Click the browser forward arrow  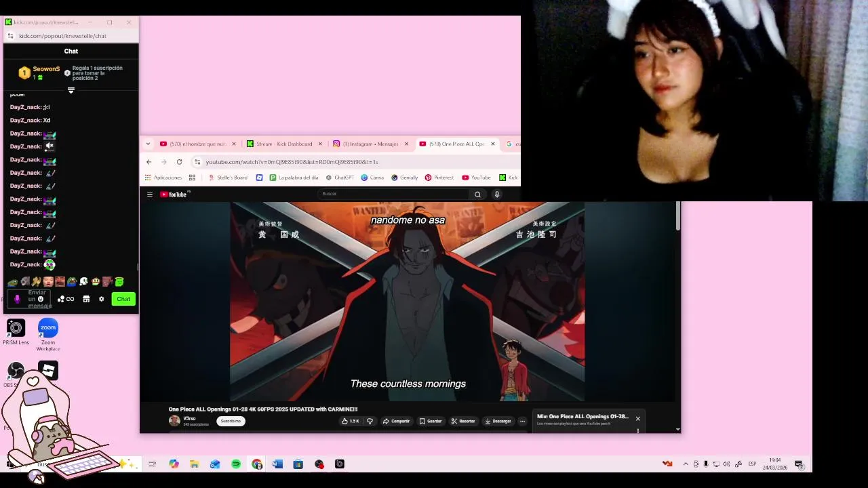pos(164,162)
